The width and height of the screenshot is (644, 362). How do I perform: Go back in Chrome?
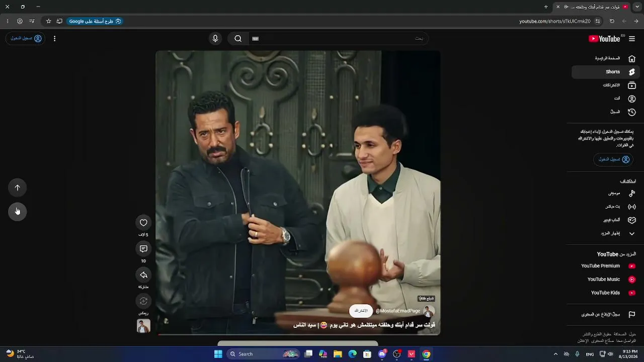[x=636, y=21]
